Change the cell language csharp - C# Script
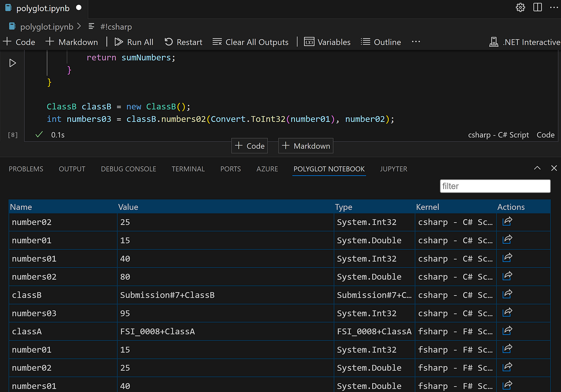This screenshot has height=392, width=561. click(498, 135)
